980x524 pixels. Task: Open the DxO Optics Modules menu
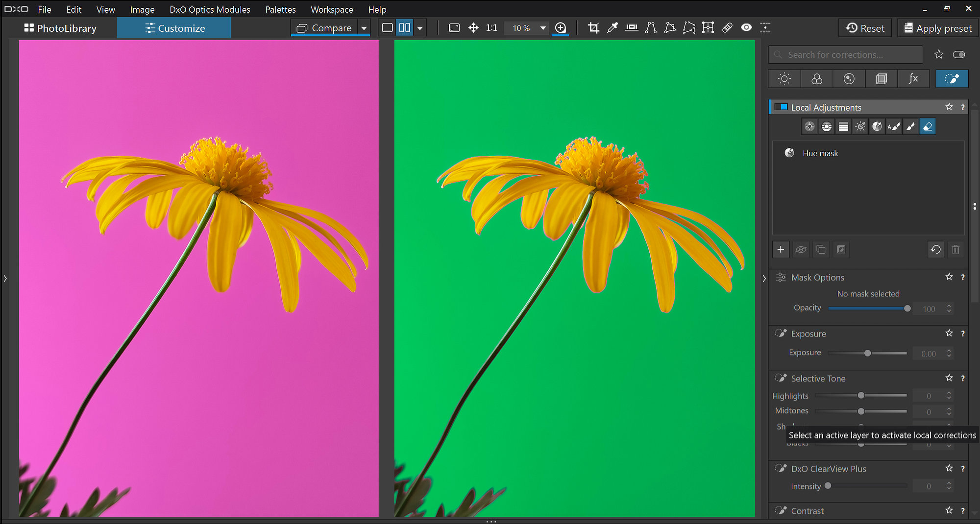click(210, 9)
